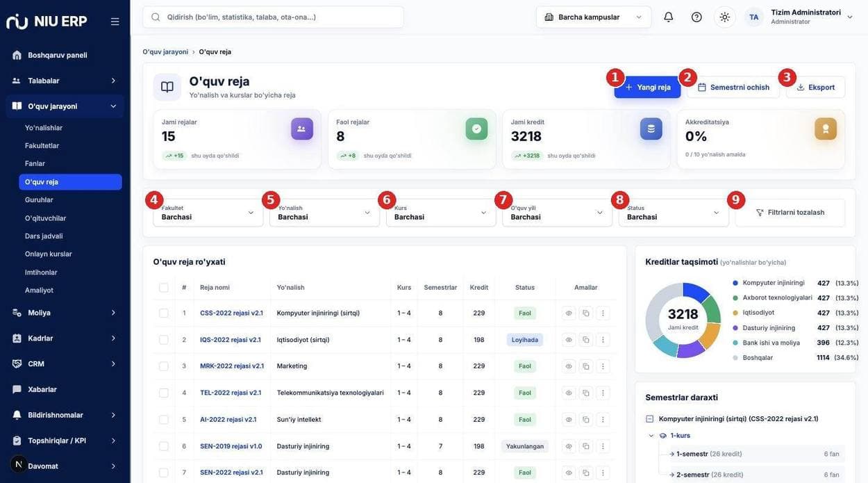Screen dimensions: 868x483
Task: Open the Fakultet filter dropdown
Action: (x=208, y=213)
